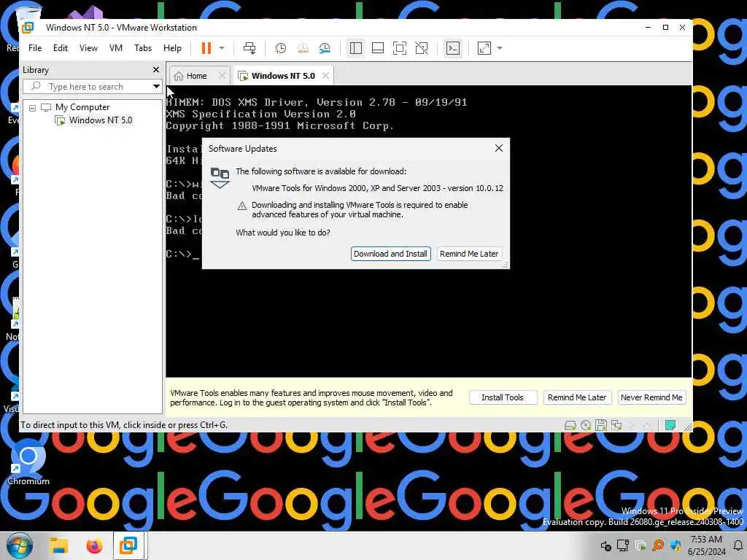
Task: Open the notification bell icon
Action: click(x=738, y=545)
